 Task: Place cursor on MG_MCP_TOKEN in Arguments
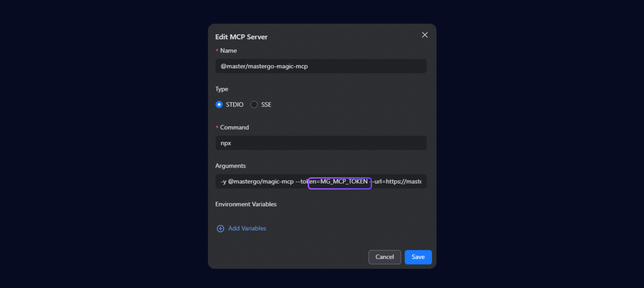pyautogui.click(x=344, y=182)
